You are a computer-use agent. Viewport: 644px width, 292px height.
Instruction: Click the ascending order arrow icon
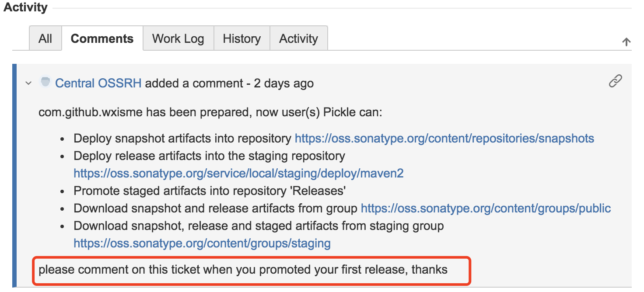[x=626, y=42]
